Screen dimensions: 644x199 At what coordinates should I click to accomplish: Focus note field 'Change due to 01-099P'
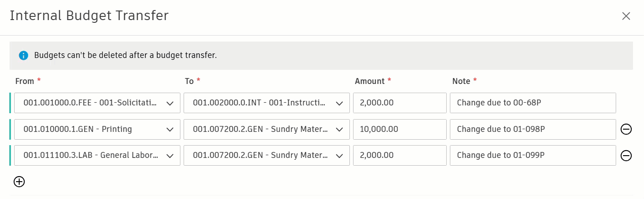pos(533,156)
